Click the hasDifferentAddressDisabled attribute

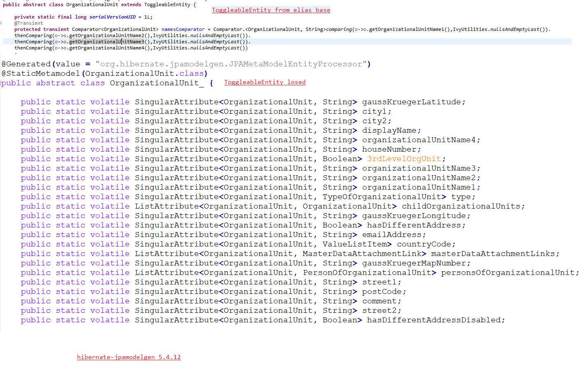pos(433,320)
